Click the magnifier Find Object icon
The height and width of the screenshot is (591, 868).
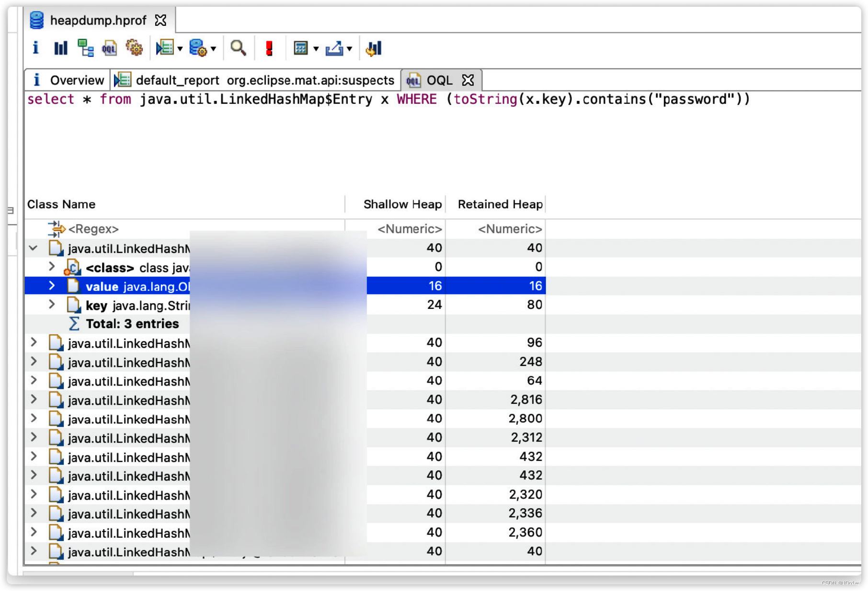pos(238,48)
